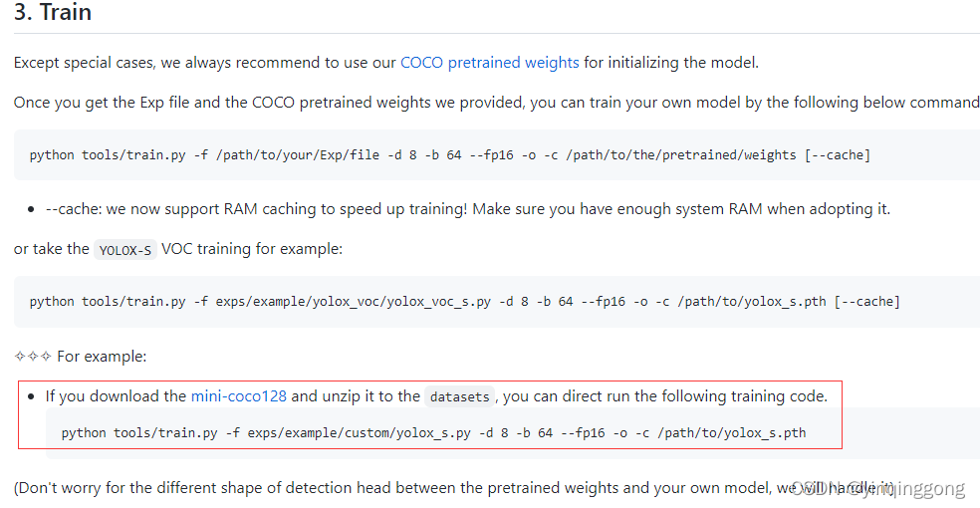Click the first train.py command code block
980x508 pixels.
[497, 155]
